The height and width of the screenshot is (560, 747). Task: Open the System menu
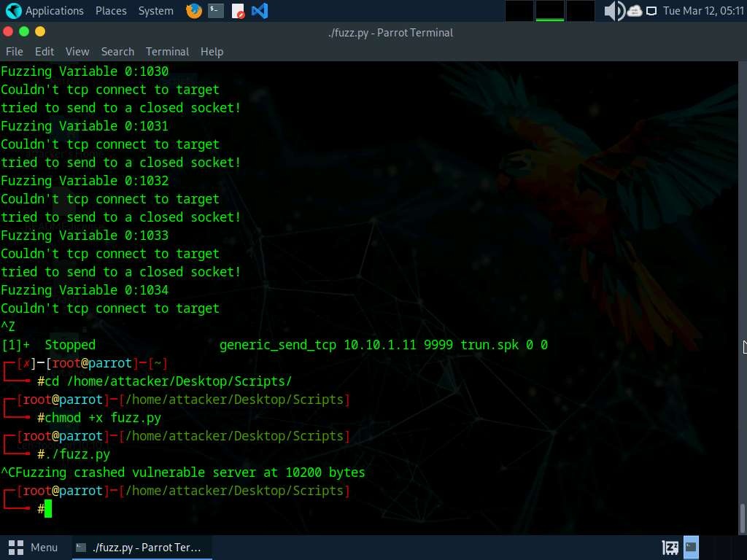tap(155, 11)
